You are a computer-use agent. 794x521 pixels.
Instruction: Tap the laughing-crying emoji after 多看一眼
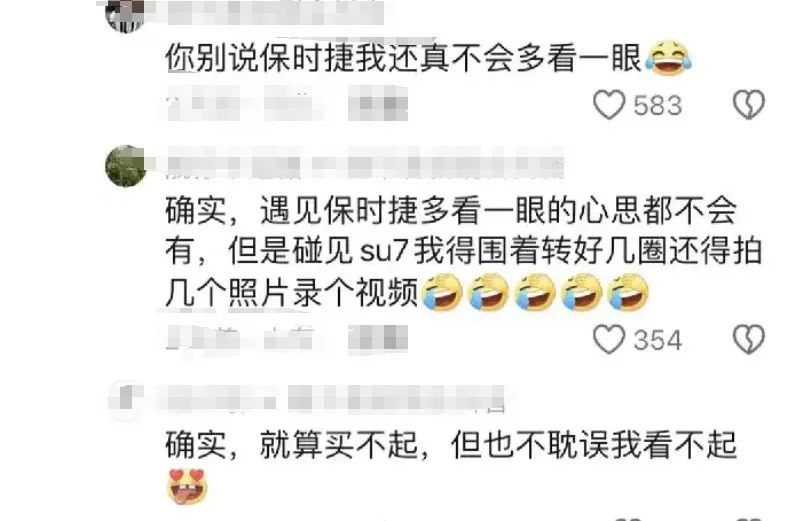pos(668,58)
